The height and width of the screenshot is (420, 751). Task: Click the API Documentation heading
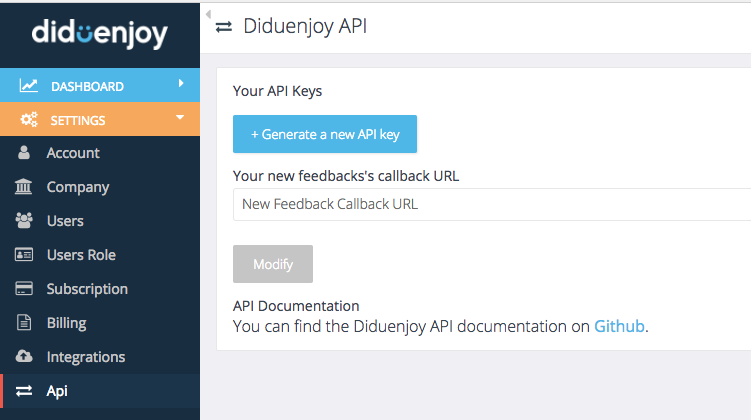(296, 306)
